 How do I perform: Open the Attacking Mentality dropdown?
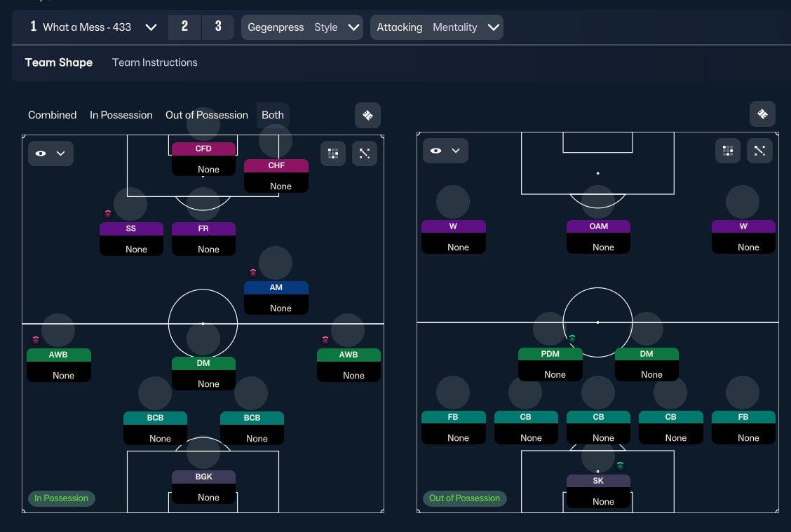click(x=437, y=27)
